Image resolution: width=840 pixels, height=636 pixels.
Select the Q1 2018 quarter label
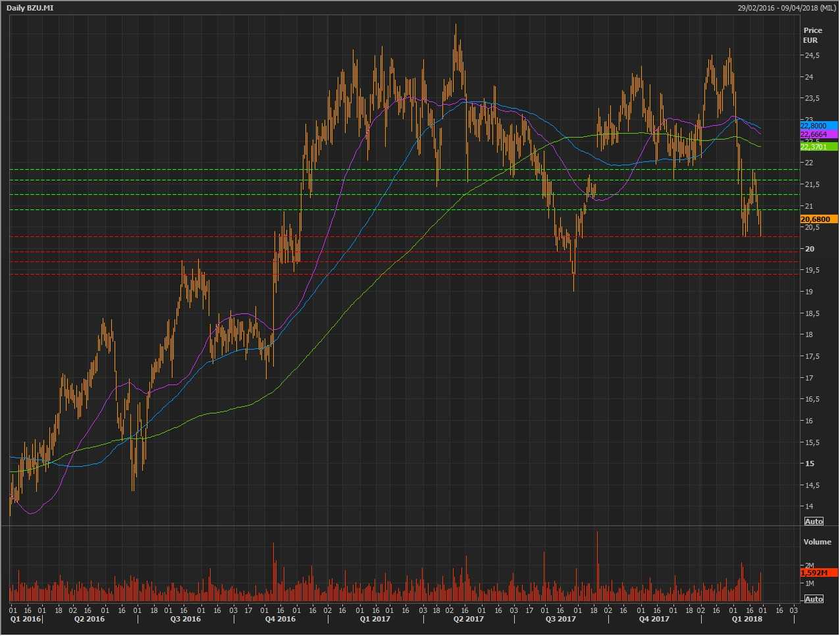[x=747, y=619]
